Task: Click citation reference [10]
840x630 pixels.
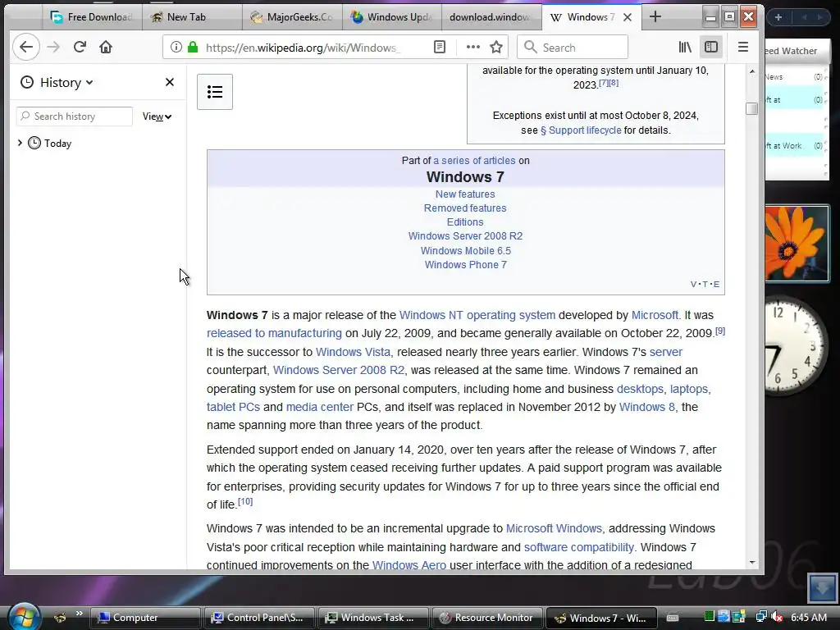Action: pos(244,501)
